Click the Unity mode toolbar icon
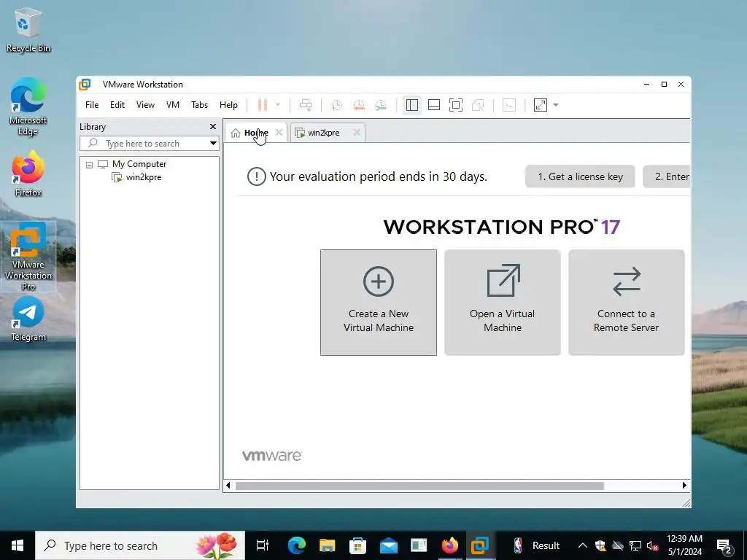Screen dimensions: 747x560 pyautogui.click(x=478, y=105)
